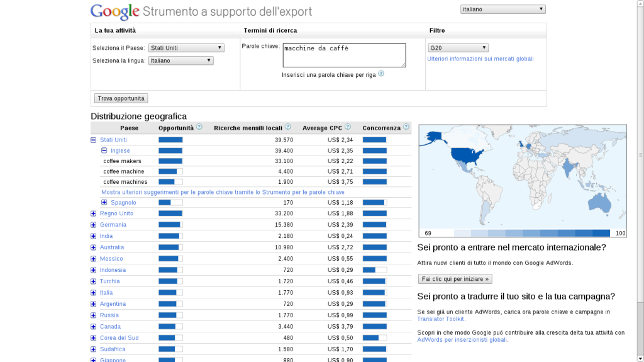Expand the Spagnolo language row
Screen dimensions: 644x362
[x=104, y=202]
